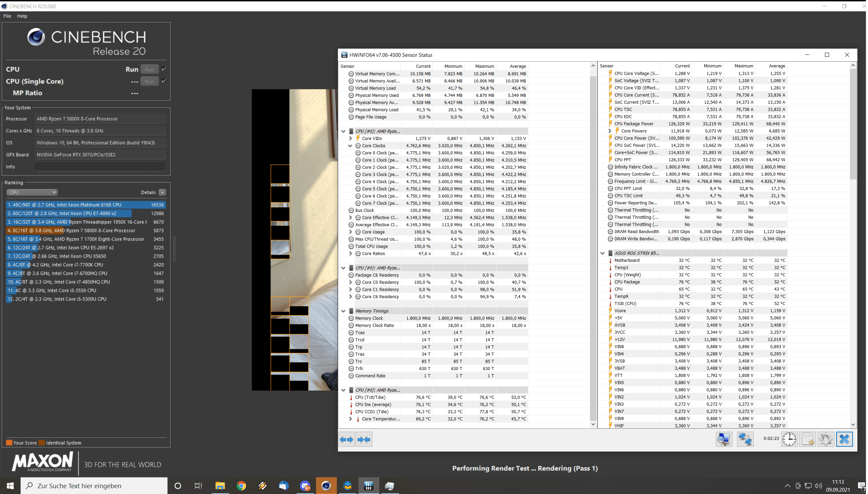Image resolution: width=868 pixels, height=494 pixels.
Task: Open the notification center icon
Action: point(862,485)
